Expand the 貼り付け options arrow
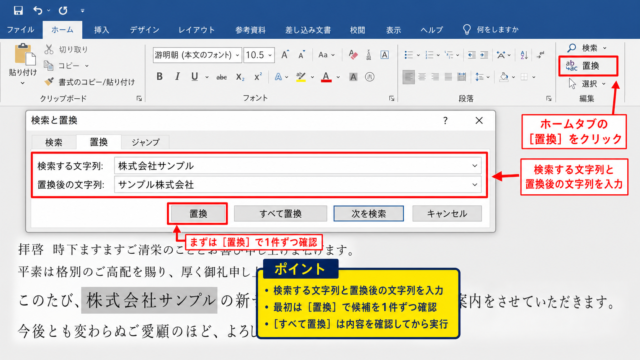This screenshot has width=640, height=360. point(23,83)
